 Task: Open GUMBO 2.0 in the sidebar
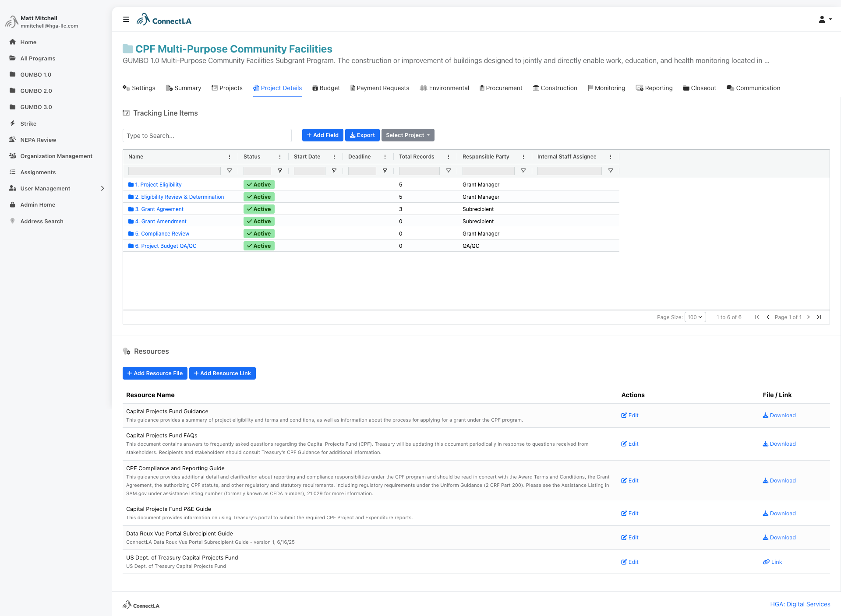coord(36,91)
